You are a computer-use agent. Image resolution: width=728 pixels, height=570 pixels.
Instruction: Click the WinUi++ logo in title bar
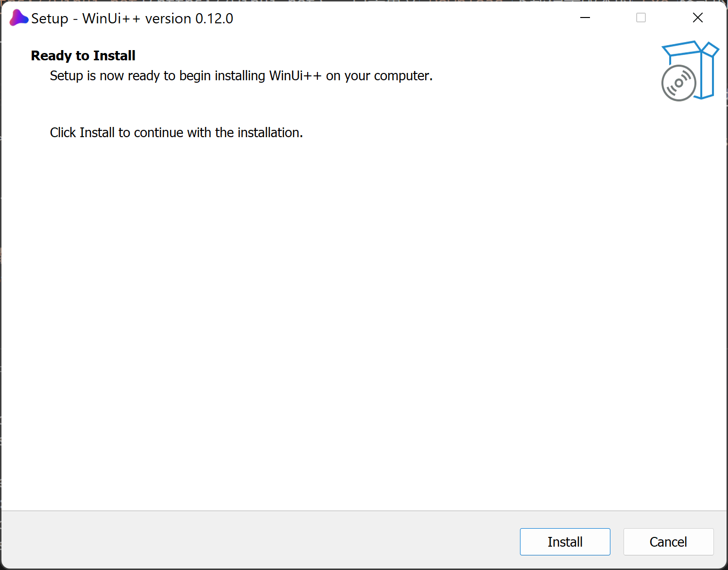point(18,18)
